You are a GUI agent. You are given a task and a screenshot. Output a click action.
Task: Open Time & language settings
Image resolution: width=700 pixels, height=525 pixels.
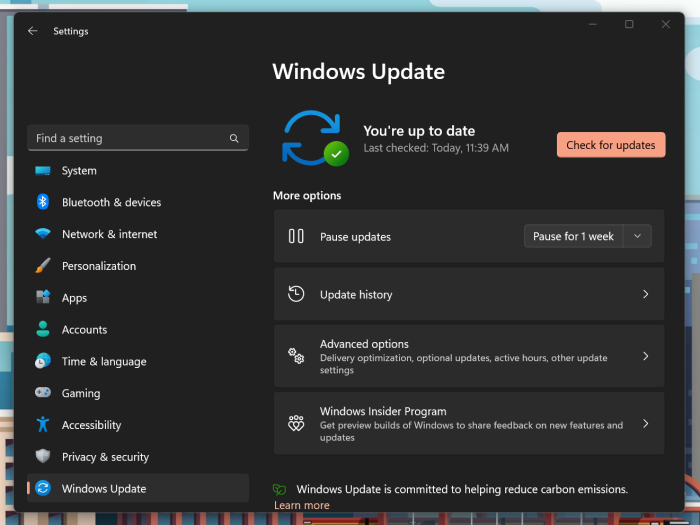138,361
